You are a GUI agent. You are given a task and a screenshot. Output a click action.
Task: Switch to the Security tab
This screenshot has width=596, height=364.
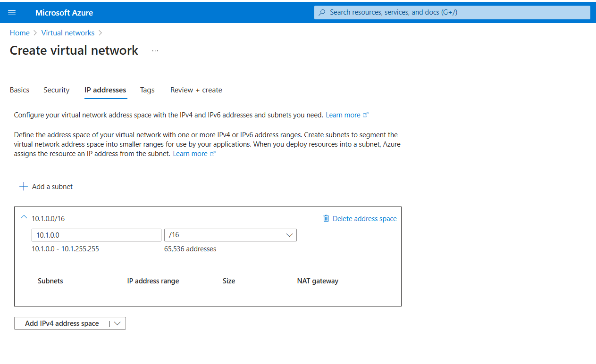[56, 90]
